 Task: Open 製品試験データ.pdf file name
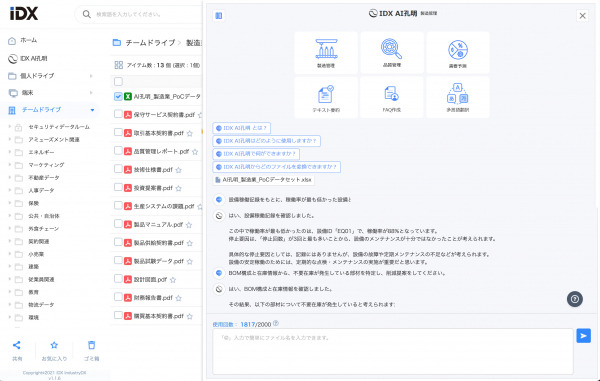pos(159,261)
